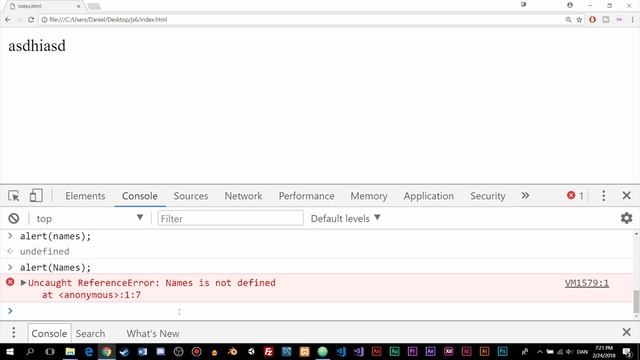The width and height of the screenshot is (640, 360).
Task: Open the Windows Start menu
Action: pyautogui.click(x=9, y=351)
